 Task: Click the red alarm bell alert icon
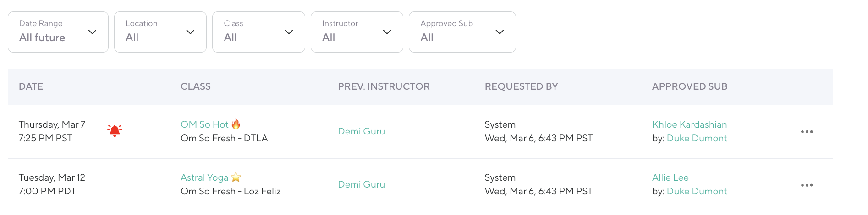[115, 131]
